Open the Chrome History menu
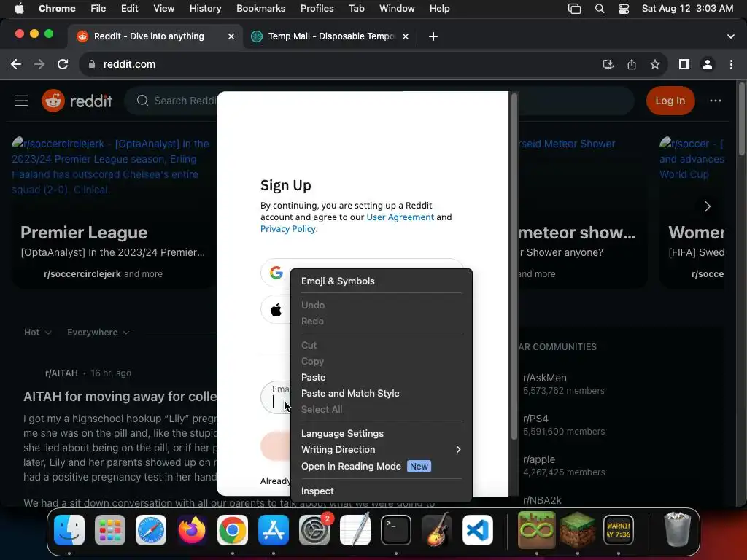747x560 pixels. click(205, 9)
